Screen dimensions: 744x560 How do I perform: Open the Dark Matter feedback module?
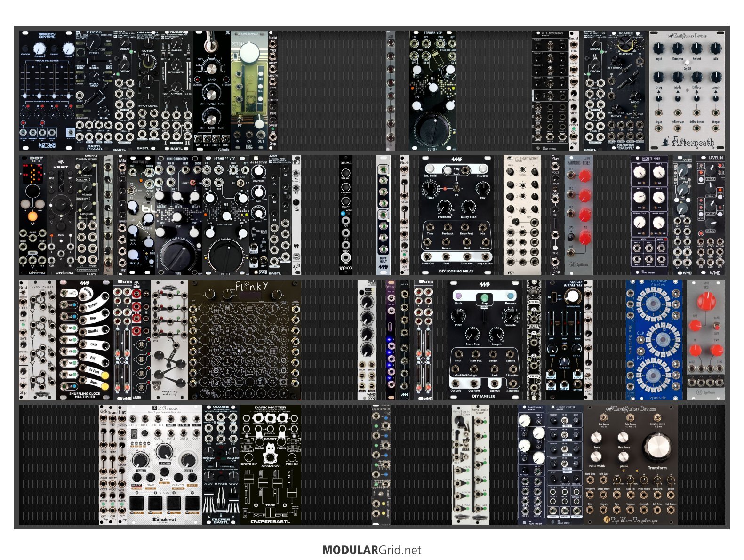point(271,464)
